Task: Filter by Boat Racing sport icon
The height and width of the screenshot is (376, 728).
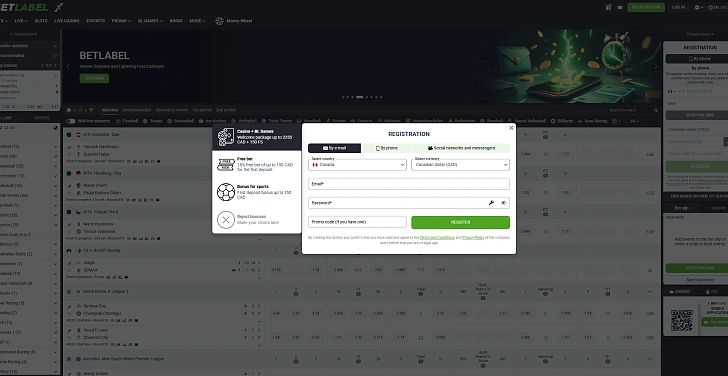Action: [580, 121]
